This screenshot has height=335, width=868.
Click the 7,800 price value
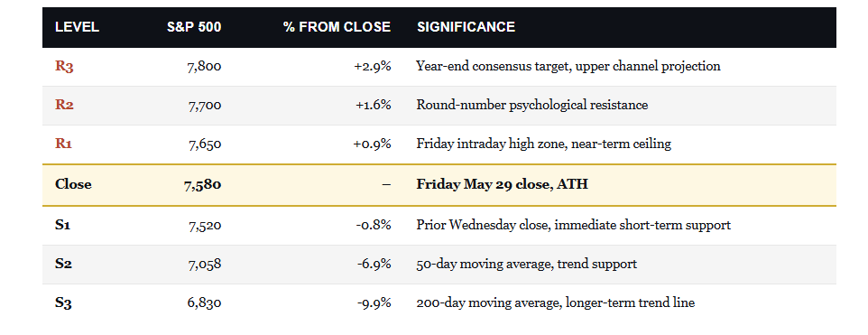tap(205, 67)
